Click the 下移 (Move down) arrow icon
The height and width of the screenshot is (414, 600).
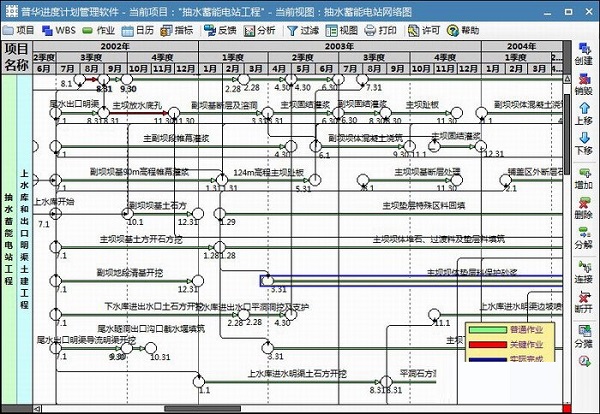584,138
